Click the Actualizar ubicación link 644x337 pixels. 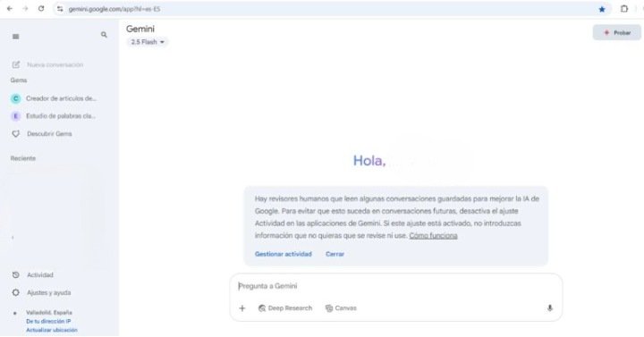coord(52,330)
